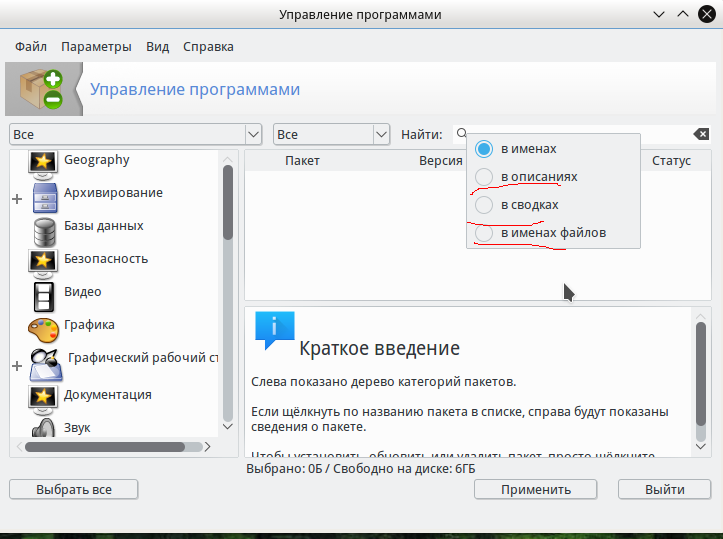The image size is (723, 539).
Task: Click the search magnifier icon
Action: (x=461, y=134)
